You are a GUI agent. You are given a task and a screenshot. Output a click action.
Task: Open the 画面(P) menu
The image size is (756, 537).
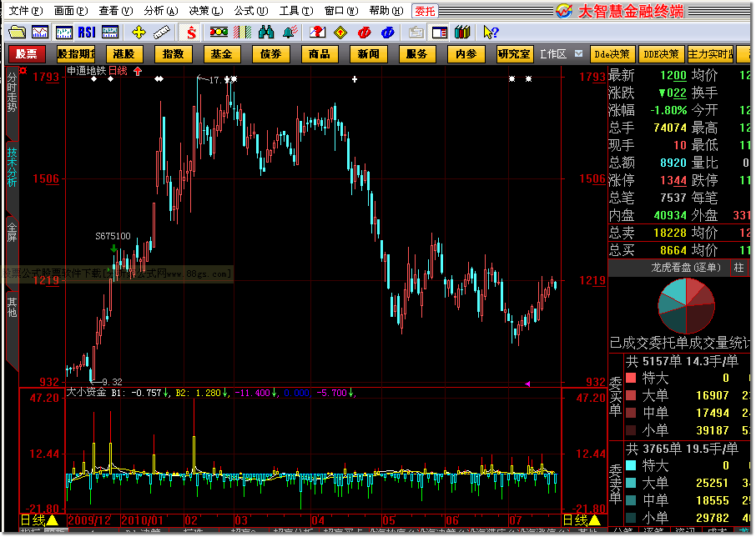pos(71,11)
